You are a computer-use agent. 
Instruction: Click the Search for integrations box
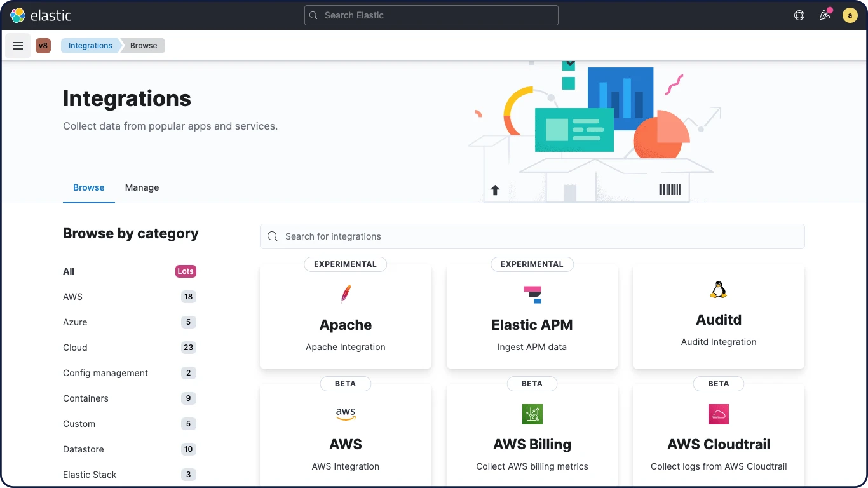tap(532, 236)
